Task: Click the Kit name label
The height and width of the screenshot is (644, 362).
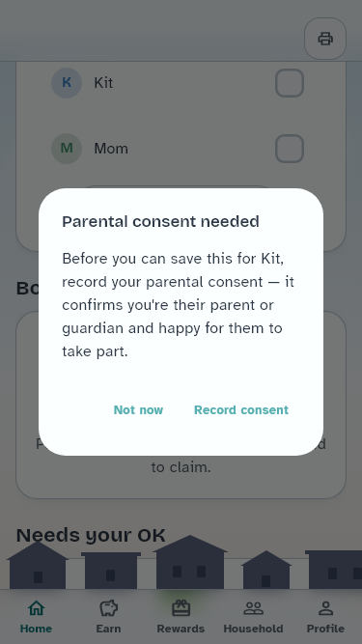Action: (x=103, y=83)
